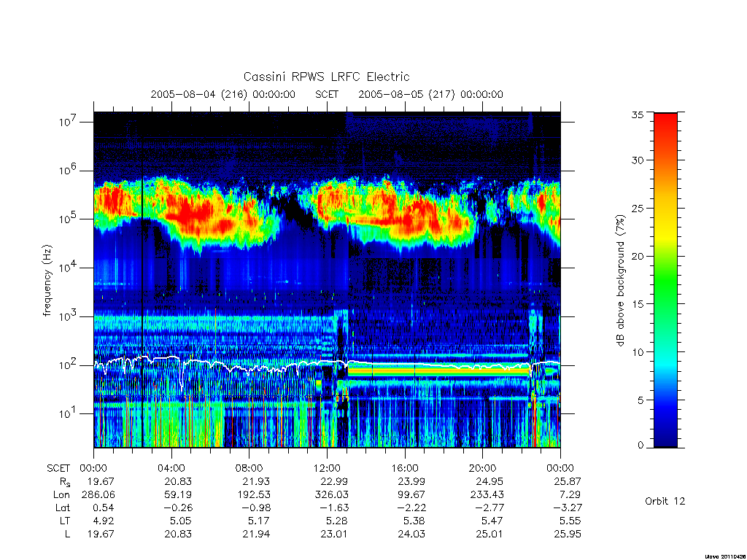Click the Orbit 12 label
Image resolution: width=747 pixels, height=560 pixels.
tap(665, 501)
